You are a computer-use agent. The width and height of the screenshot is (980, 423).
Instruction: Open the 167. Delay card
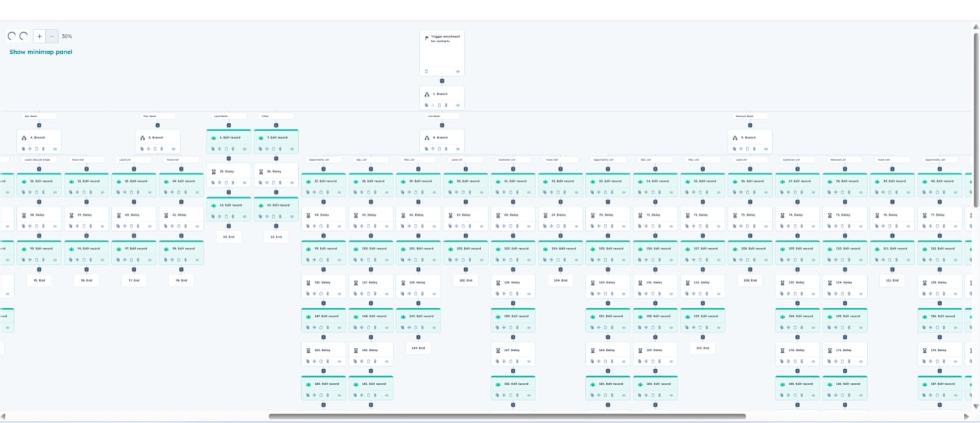point(513,354)
